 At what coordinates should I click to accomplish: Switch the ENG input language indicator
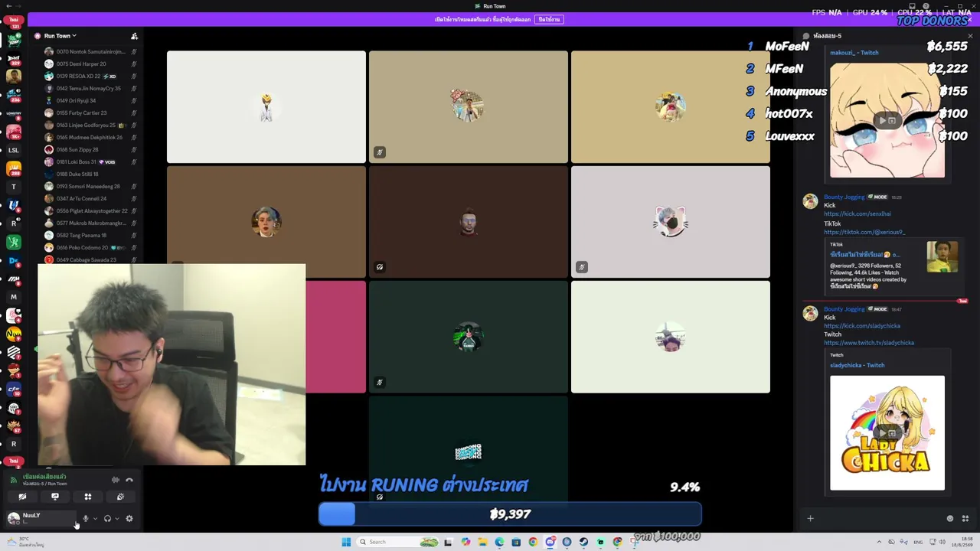click(x=918, y=542)
